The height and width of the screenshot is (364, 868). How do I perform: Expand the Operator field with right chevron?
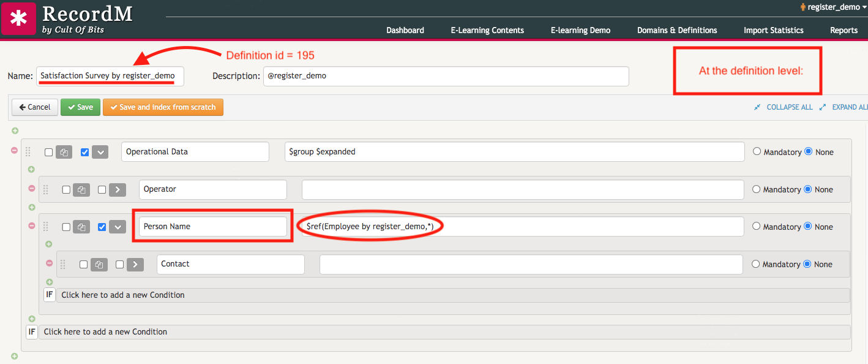pyautogui.click(x=118, y=190)
